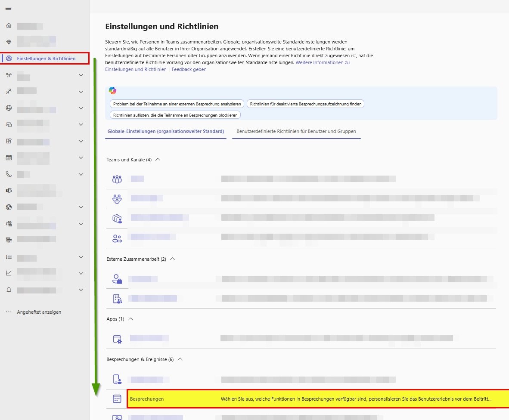Collapse the Besprechungen & Ereignisse section
Viewport: 509px width, 420px height.
180,359
